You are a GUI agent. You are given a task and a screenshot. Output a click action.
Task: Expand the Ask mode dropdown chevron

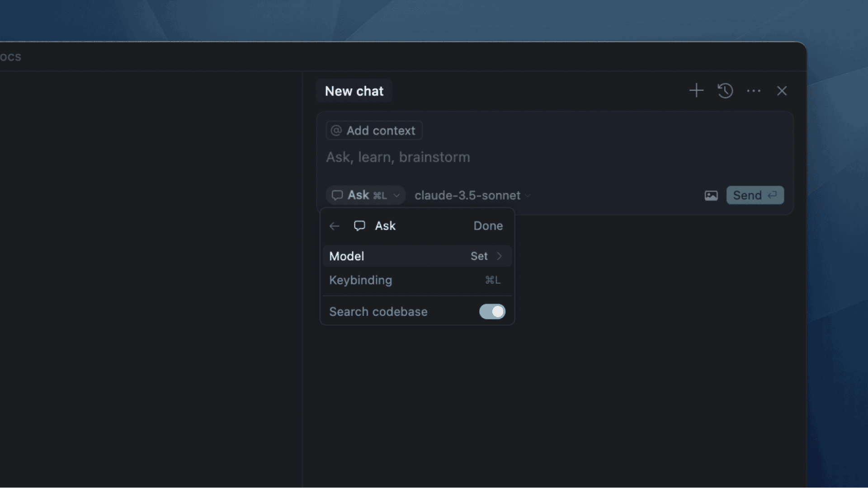396,195
